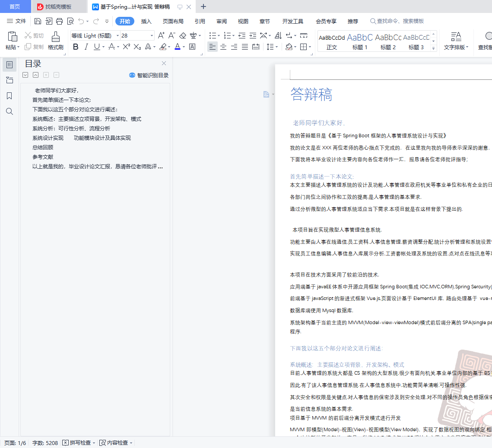
Task: Click the pinyin guide 變 icon
Action: coord(193,35)
